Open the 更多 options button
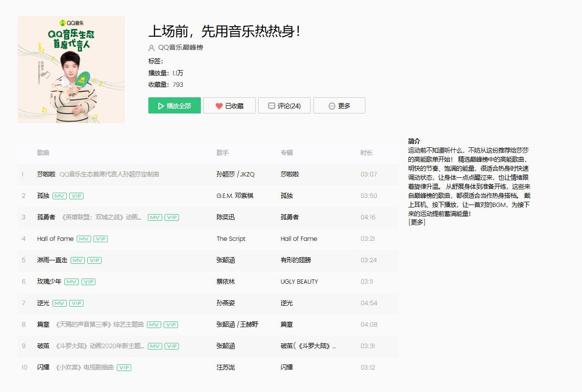The width and height of the screenshot is (582, 392). 339,106
